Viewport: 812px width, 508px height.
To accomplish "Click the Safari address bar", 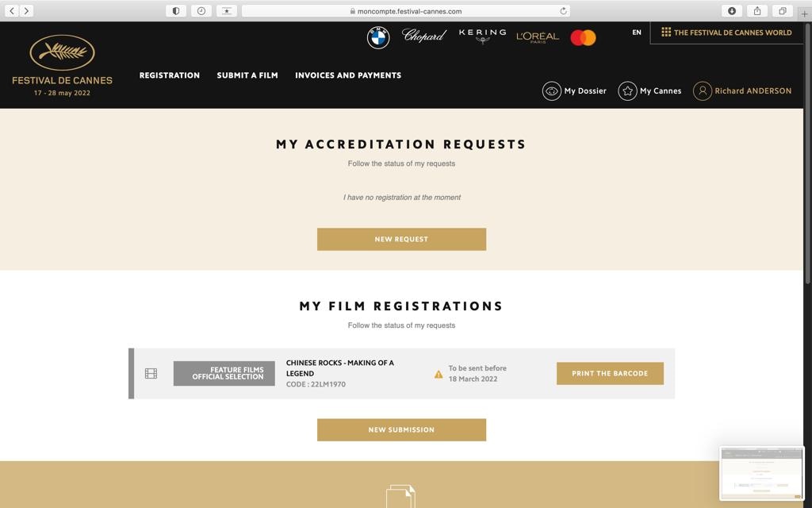I will tap(406, 11).
